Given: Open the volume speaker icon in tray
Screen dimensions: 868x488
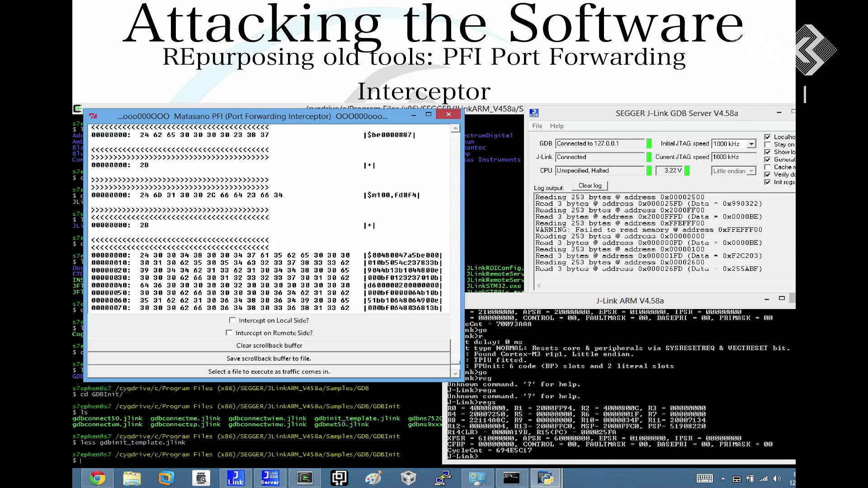Looking at the screenshot, I should (x=777, y=479).
